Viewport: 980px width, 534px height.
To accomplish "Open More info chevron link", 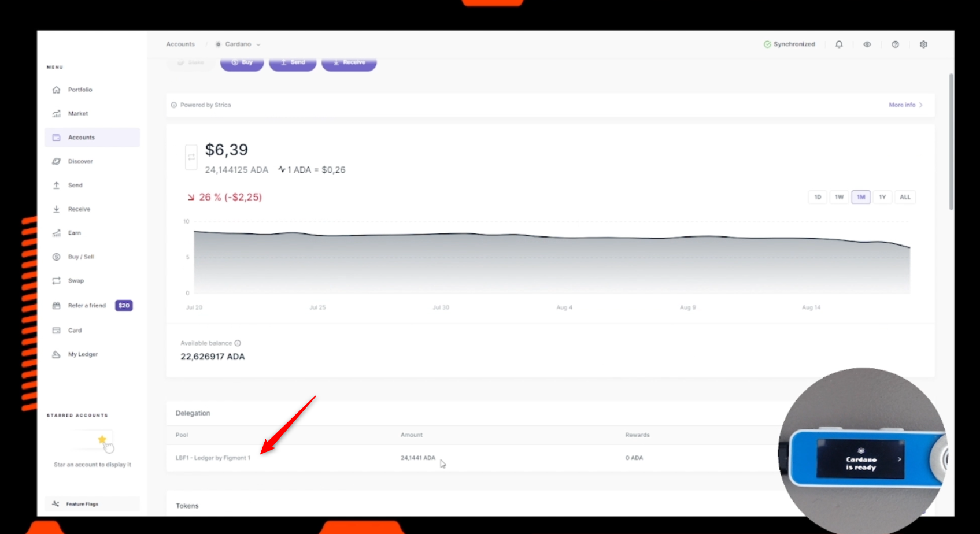I will (x=905, y=105).
